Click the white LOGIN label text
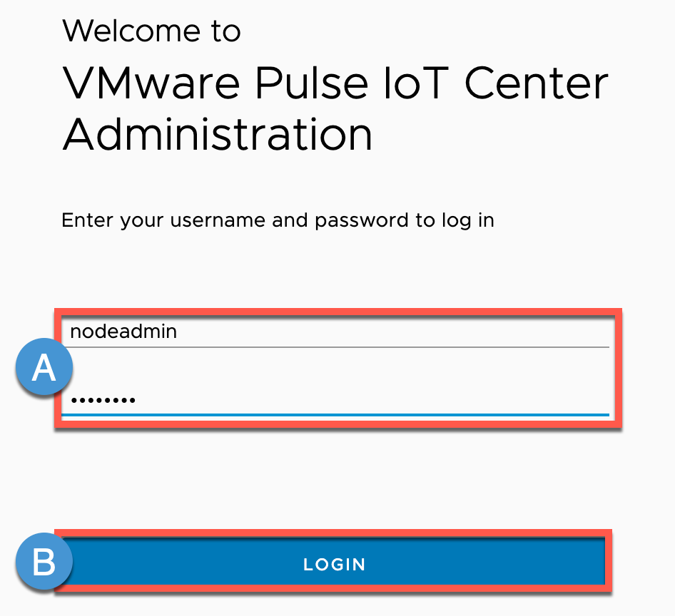Image resolution: width=675 pixels, height=616 pixels. pos(335,565)
